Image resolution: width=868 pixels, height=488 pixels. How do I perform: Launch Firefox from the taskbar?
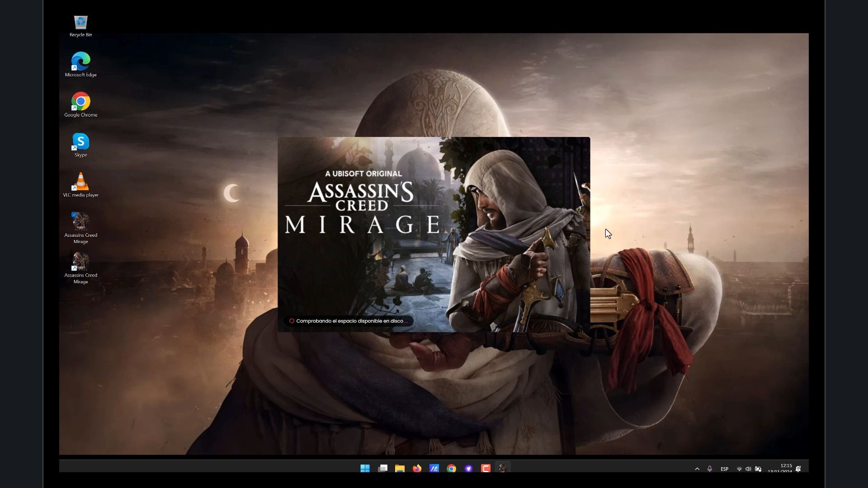click(x=417, y=469)
